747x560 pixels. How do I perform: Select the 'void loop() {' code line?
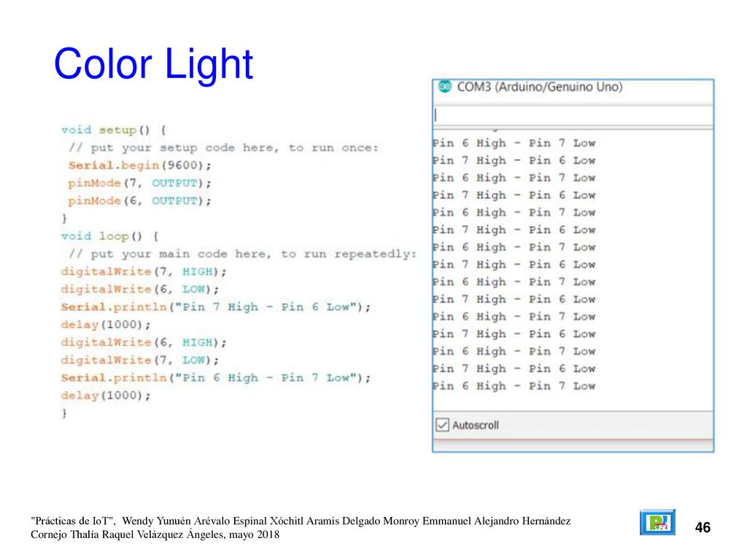(109, 236)
